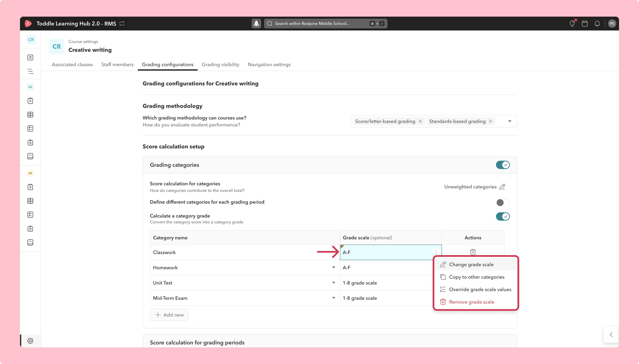Choose Override grade scale values
The width and height of the screenshot is (639, 364).
(x=476, y=290)
